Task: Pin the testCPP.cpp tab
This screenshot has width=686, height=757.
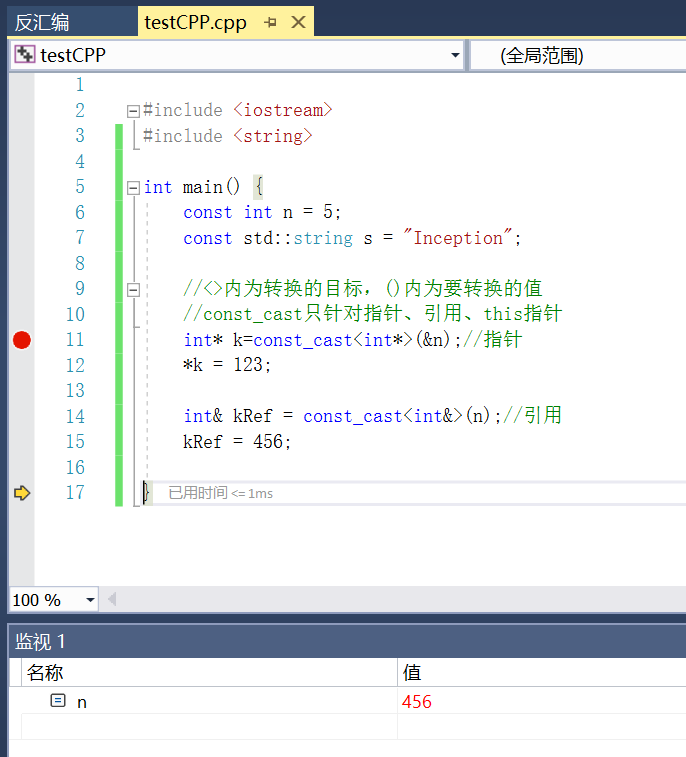Action: tap(270, 22)
